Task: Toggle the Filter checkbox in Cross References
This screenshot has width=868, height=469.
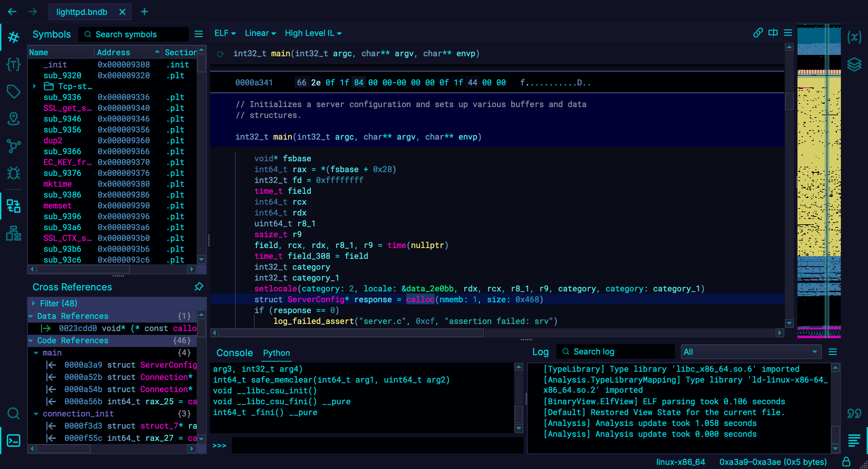Action: click(34, 303)
